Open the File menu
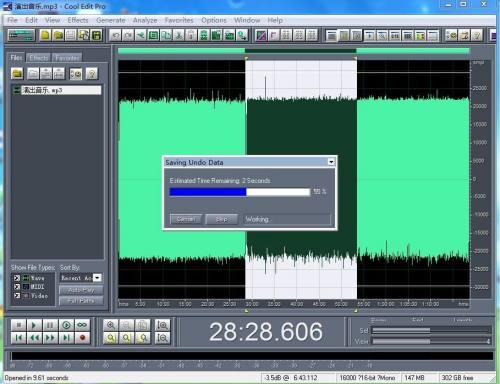The image size is (500, 384). click(x=12, y=20)
